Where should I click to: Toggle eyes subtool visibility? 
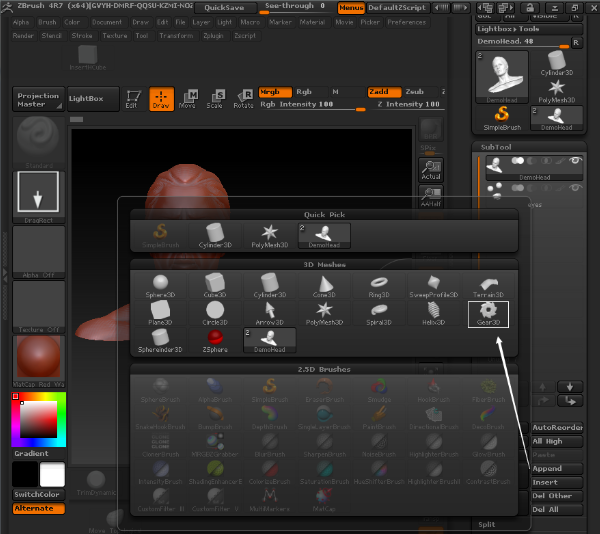click(575, 188)
